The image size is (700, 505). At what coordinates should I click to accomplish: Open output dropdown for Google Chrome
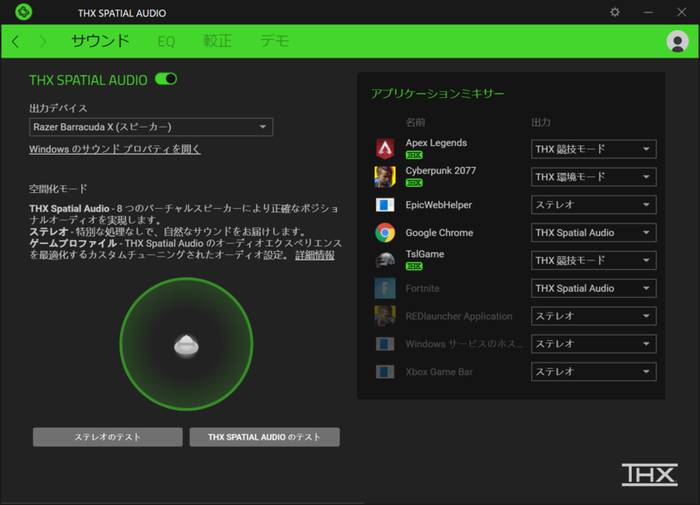[x=594, y=233]
